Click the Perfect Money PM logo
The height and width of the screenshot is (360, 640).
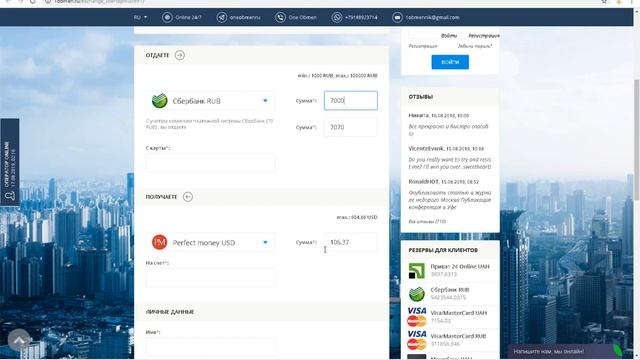pos(160,242)
